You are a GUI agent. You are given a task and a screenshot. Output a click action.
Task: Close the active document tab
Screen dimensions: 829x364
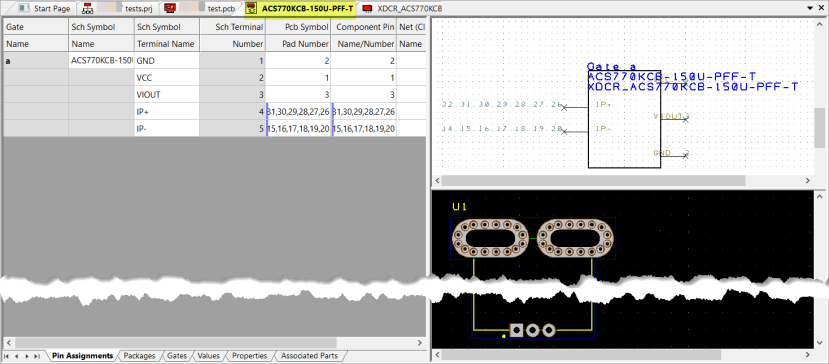[x=821, y=8]
